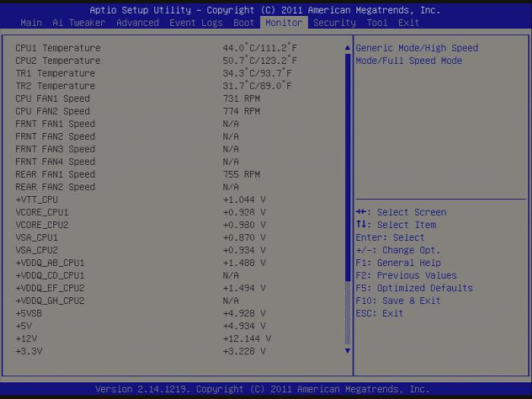
Task: Select the VCORE_CPU1 voltage entry
Action: (x=42, y=212)
